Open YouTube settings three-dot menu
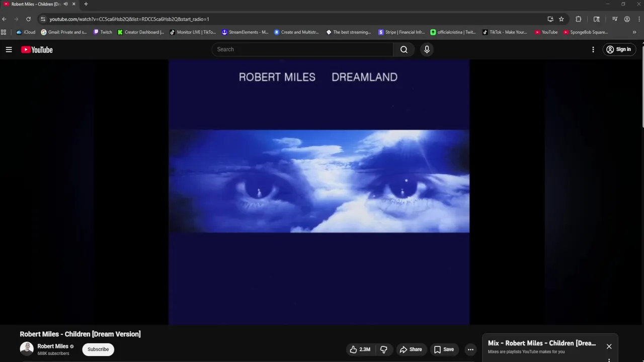The width and height of the screenshot is (644, 362). pos(593,49)
